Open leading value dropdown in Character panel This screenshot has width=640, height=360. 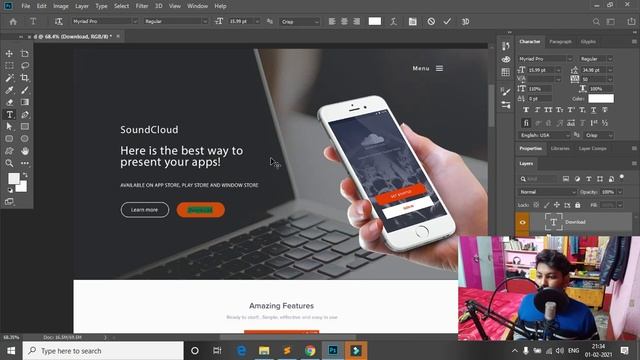(x=610, y=70)
